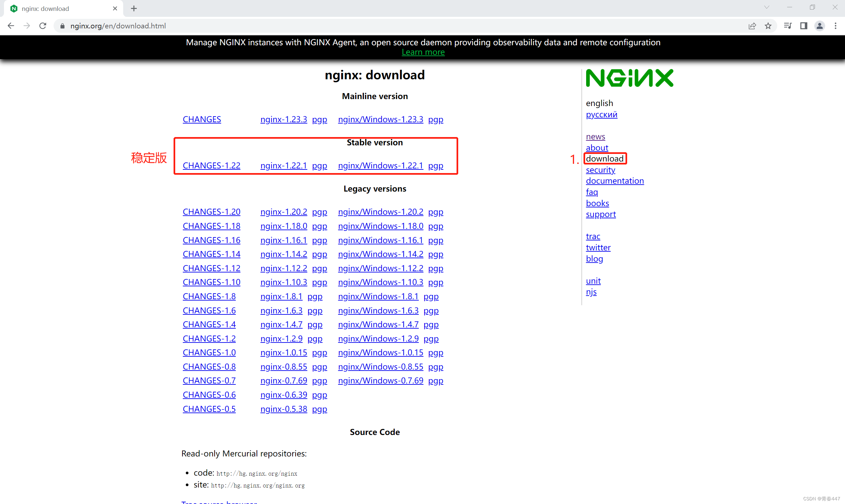Screen dimensions: 845x504
Task: Toggle the browser side panel
Action: (x=804, y=26)
